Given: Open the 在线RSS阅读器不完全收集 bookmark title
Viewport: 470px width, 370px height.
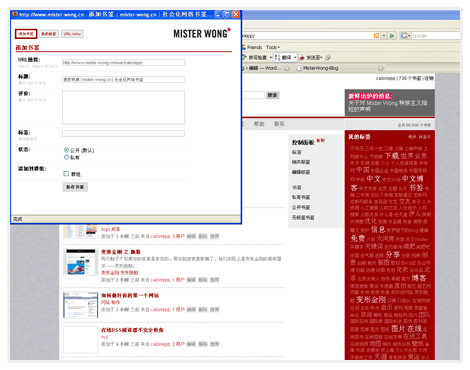Looking at the screenshot, I should 132,330.
